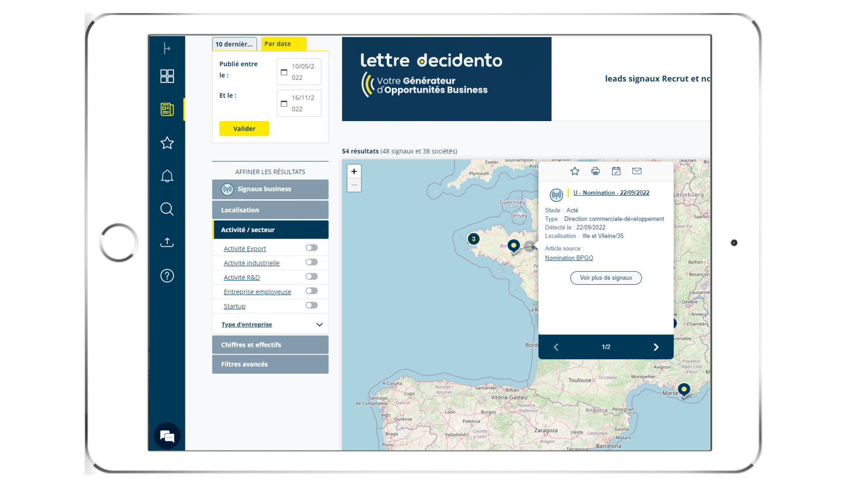Expand Type d'entreprise chevron
The height and width of the screenshot is (488, 868).
pos(319,325)
